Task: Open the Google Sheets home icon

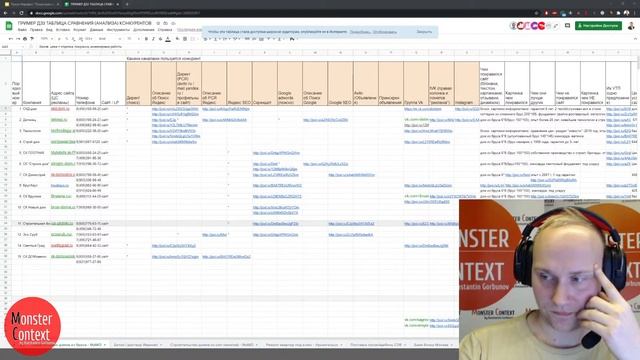Action: coord(9,26)
